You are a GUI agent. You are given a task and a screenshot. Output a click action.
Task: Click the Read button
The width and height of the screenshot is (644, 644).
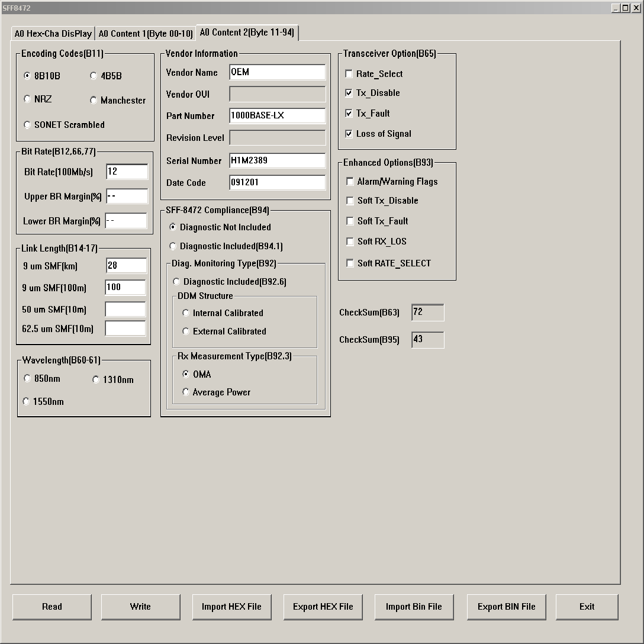point(51,607)
